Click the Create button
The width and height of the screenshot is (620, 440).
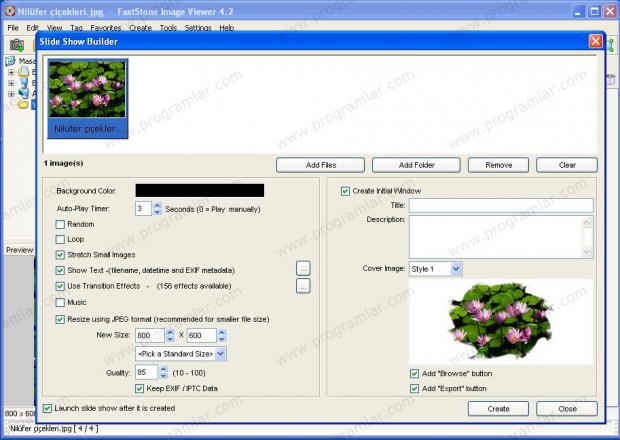point(498,409)
